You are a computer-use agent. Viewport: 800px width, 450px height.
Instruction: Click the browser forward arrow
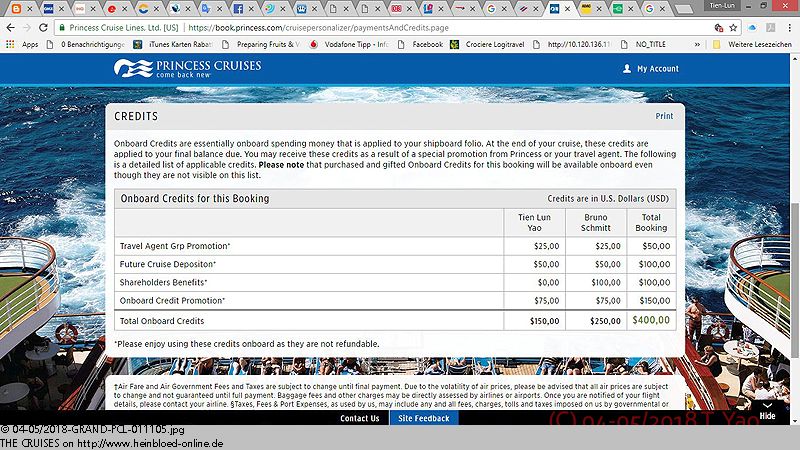tap(27, 28)
